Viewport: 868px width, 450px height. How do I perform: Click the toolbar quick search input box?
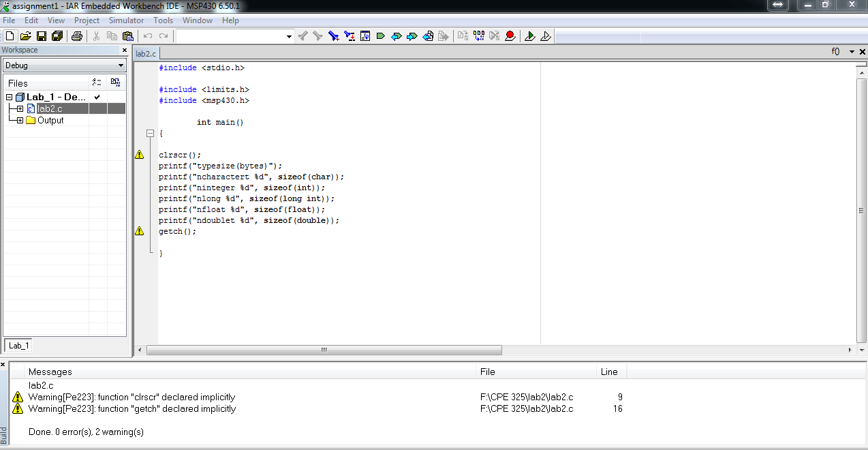230,36
